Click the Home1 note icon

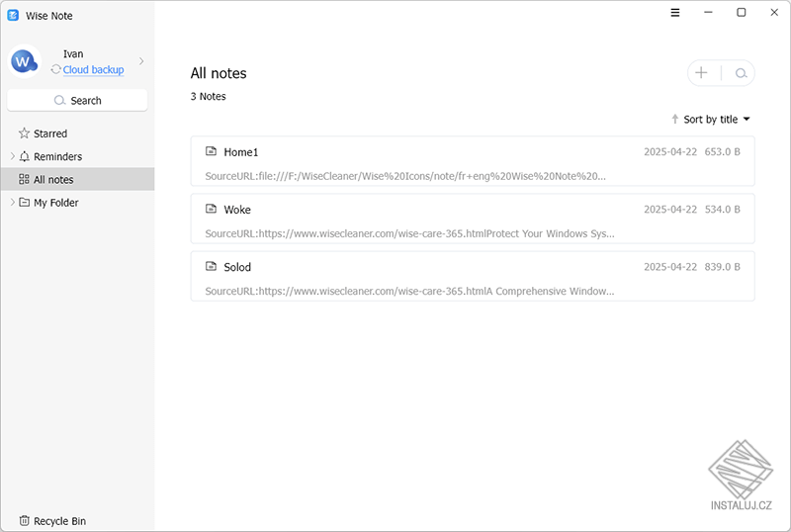[x=211, y=151]
